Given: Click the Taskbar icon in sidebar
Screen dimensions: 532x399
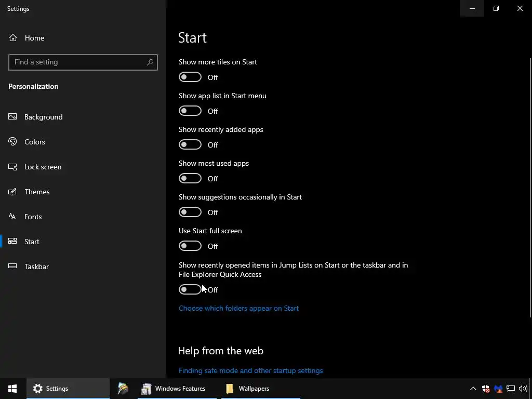Looking at the screenshot, I should (x=12, y=266).
